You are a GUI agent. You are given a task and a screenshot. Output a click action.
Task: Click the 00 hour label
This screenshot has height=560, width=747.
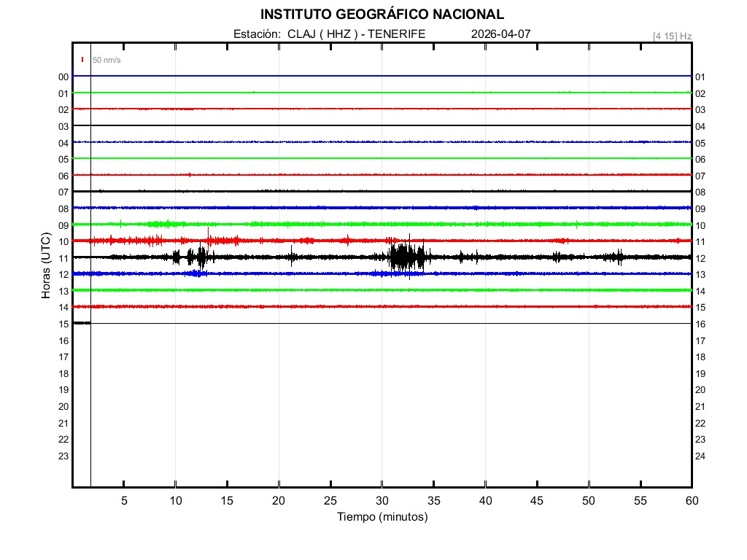[63, 77]
